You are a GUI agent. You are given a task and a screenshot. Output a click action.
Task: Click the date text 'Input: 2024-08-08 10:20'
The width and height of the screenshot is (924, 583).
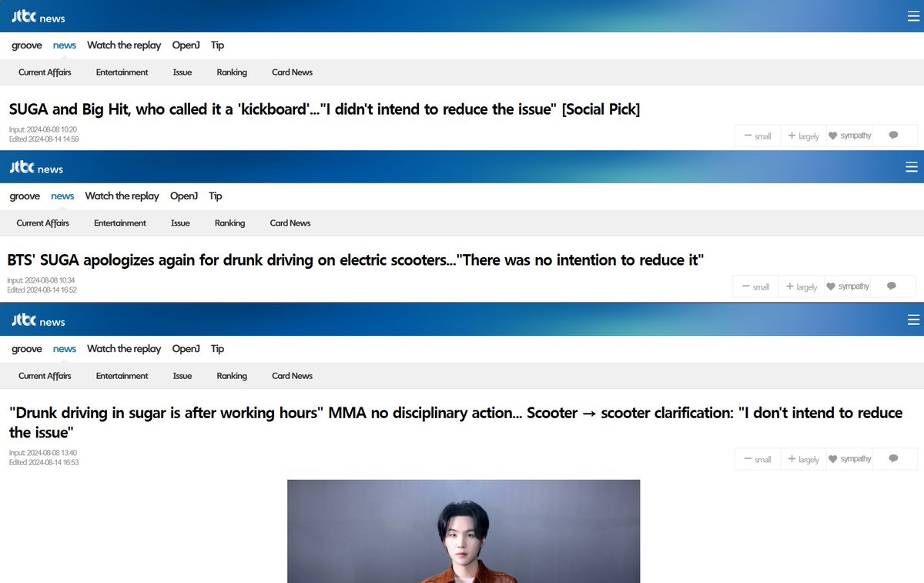[43, 129]
